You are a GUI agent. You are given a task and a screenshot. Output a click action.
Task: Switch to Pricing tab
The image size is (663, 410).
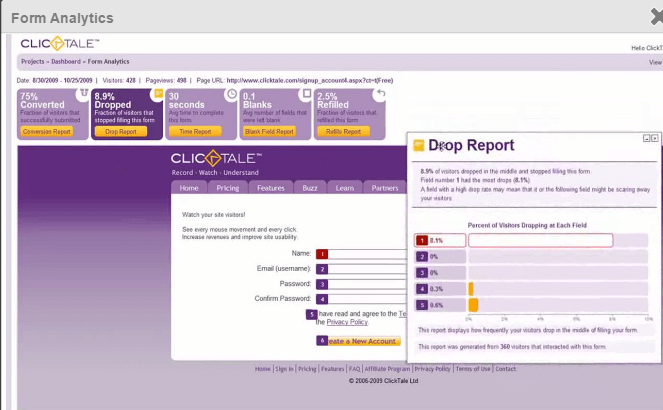point(227,188)
